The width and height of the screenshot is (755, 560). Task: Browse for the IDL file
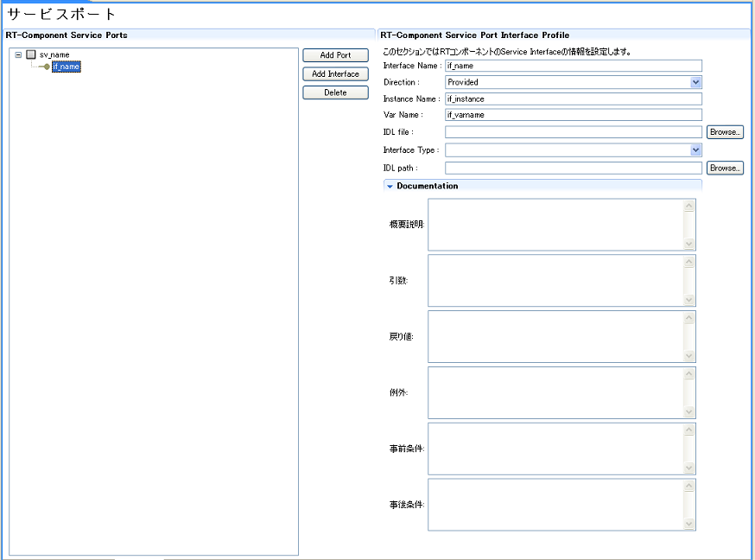[x=725, y=132]
